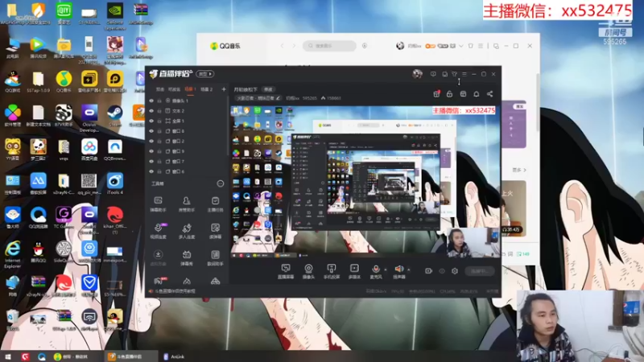
Task: Open the 直播伴侣 hamburger menu
Action: (x=464, y=74)
